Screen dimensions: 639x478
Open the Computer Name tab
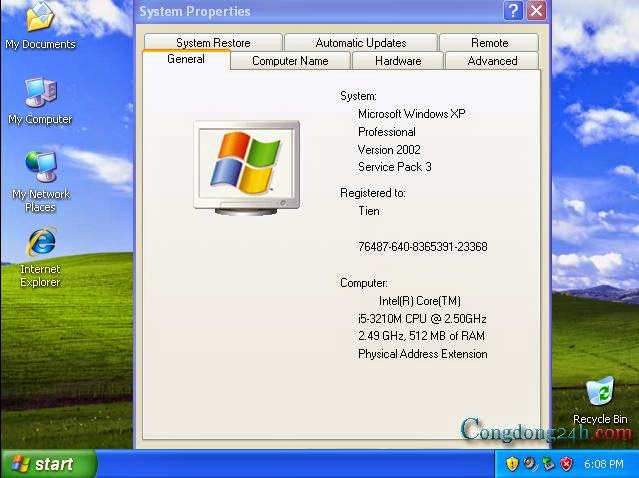(290, 61)
